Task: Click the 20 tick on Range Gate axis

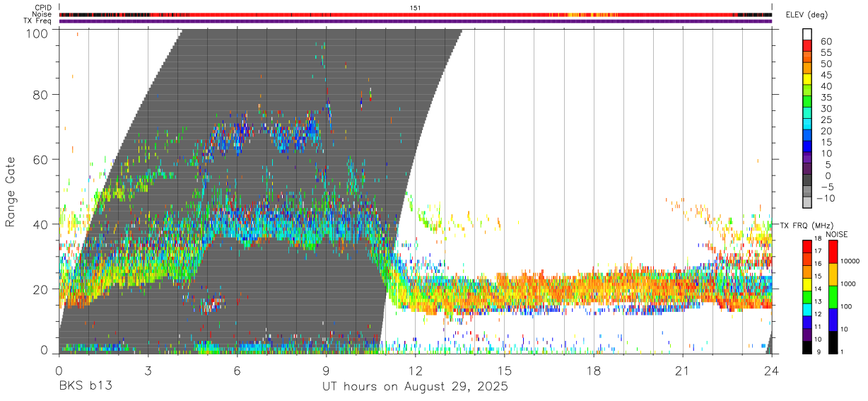Action: pyautogui.click(x=40, y=289)
